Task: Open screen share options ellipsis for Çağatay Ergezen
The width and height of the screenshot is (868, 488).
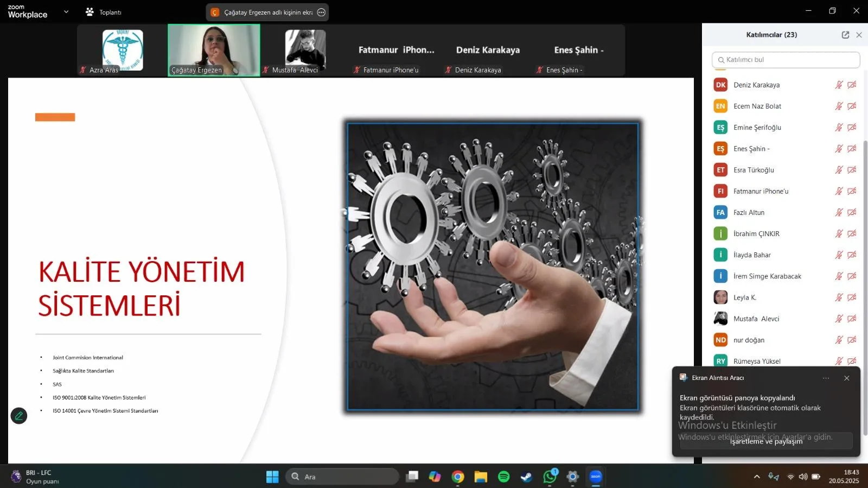Action: tap(321, 12)
